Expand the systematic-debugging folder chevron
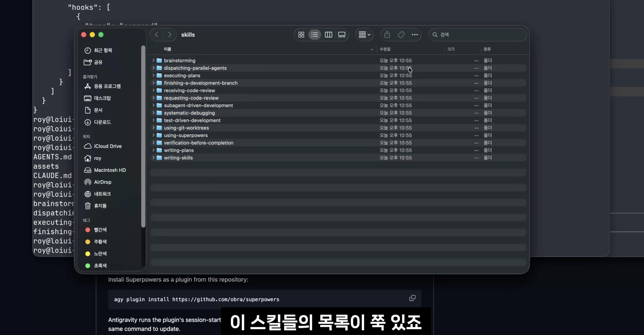 point(153,113)
